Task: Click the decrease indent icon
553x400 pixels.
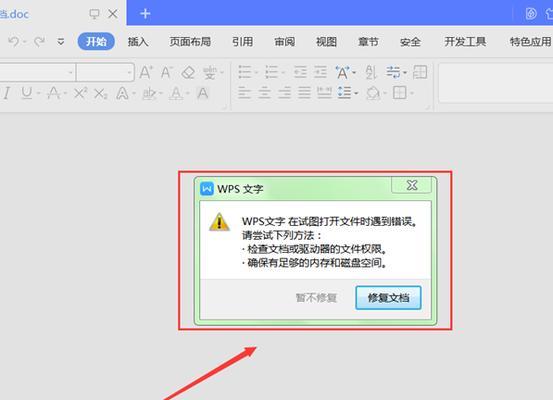Action: coord(300,72)
